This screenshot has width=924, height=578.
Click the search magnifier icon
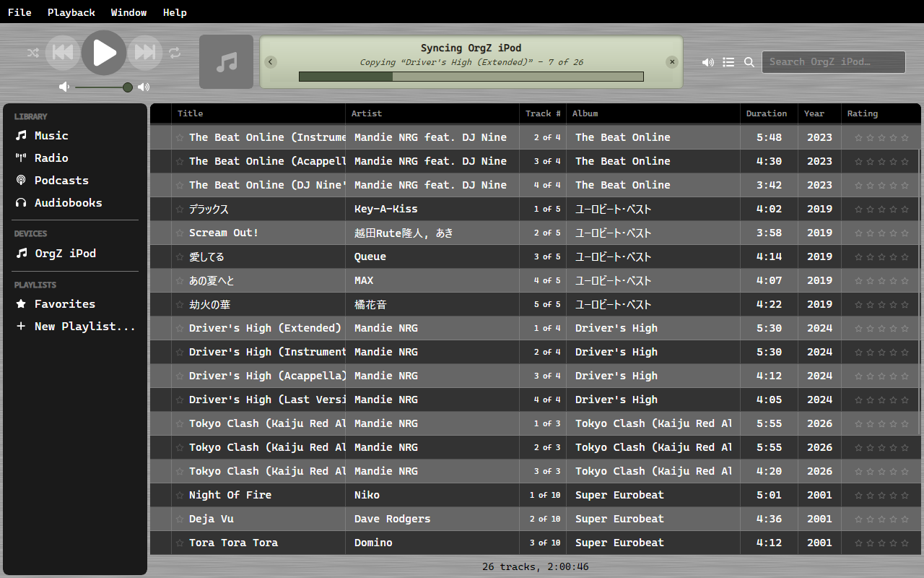coord(749,62)
